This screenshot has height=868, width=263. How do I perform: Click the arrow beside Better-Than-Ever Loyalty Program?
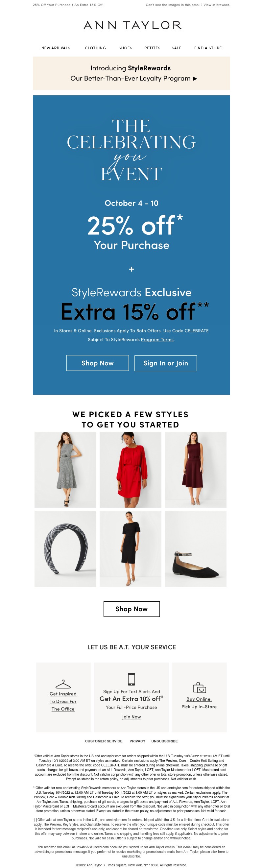(x=195, y=79)
